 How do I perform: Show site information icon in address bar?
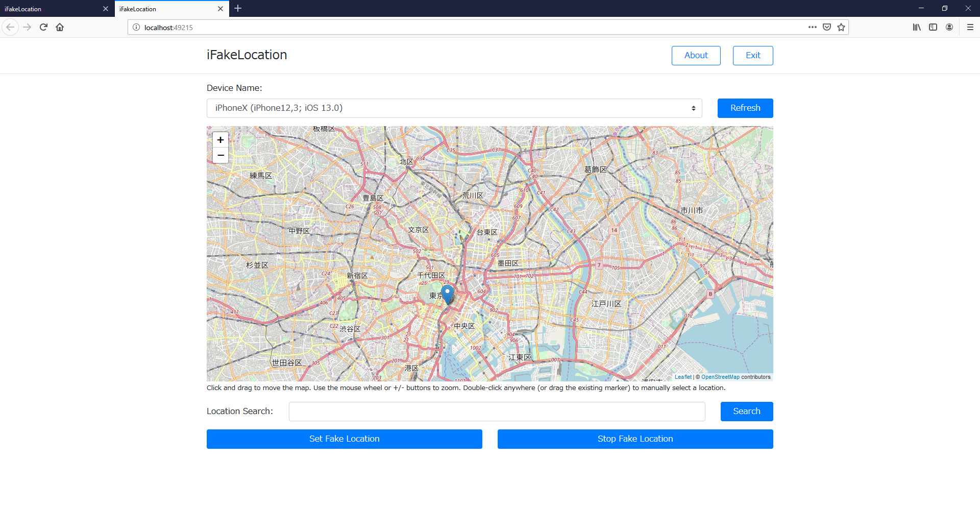pyautogui.click(x=136, y=27)
